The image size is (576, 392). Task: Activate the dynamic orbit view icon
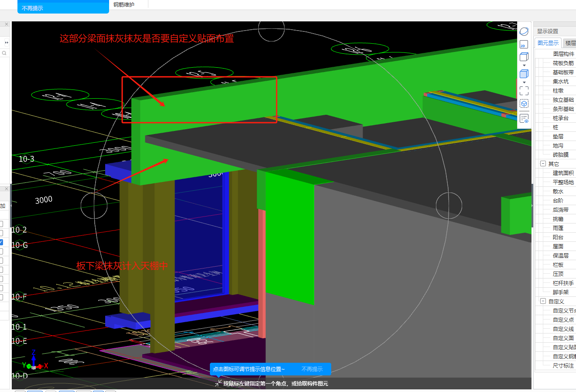pos(524,31)
